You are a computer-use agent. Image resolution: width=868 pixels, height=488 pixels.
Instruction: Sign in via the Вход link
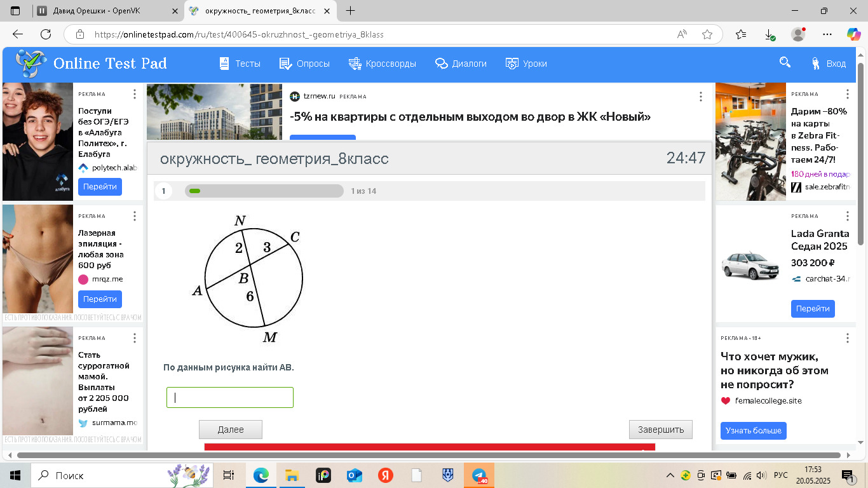pyautogui.click(x=829, y=64)
